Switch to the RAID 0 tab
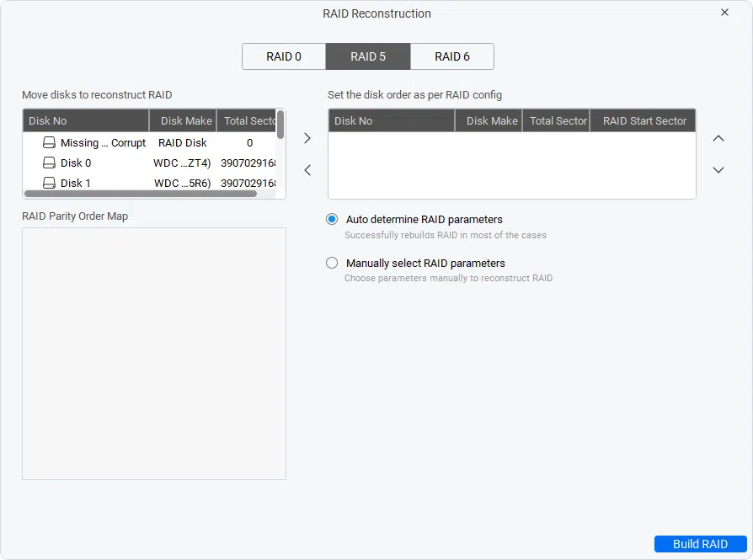 coord(284,56)
